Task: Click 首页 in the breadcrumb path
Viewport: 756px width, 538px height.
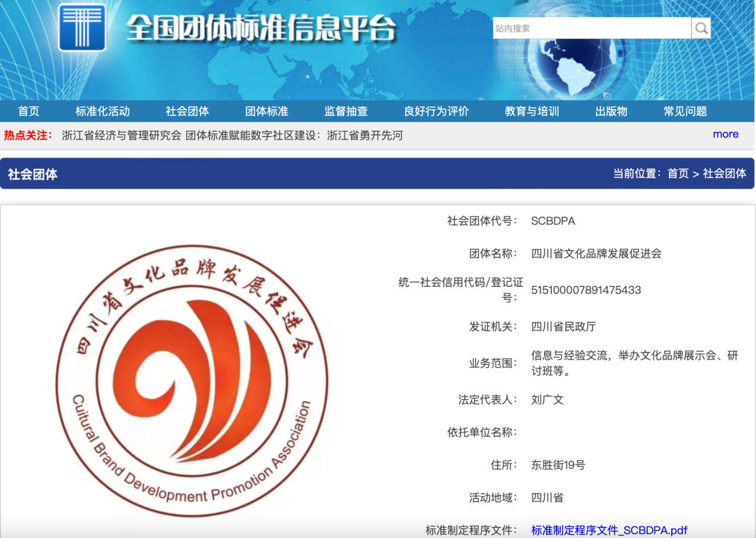Action: pos(678,174)
